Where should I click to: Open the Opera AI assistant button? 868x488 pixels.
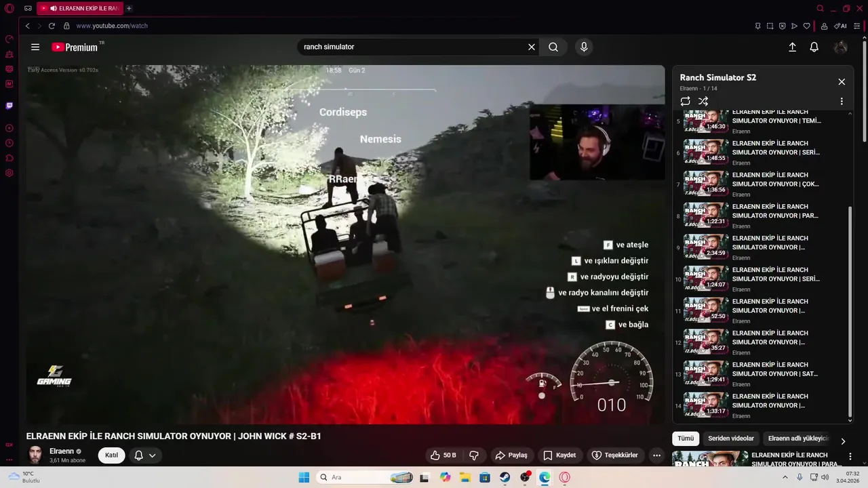840,26
